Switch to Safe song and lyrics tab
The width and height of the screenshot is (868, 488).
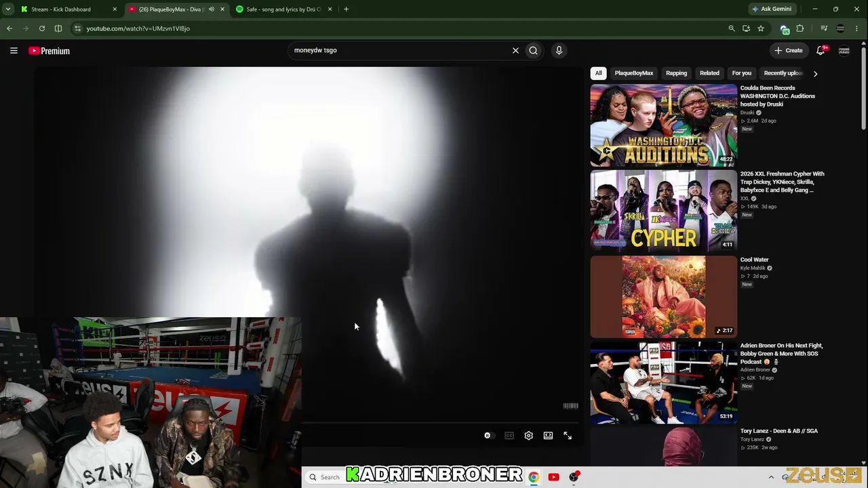(x=285, y=9)
